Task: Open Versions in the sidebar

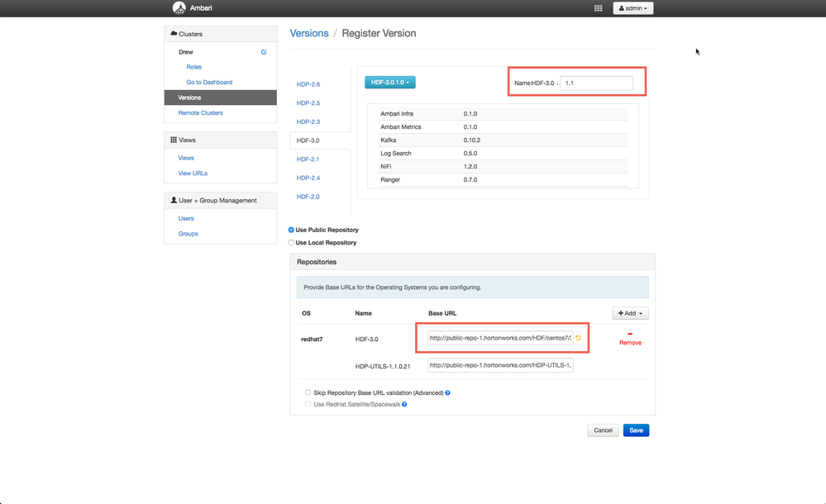Action: (x=220, y=97)
